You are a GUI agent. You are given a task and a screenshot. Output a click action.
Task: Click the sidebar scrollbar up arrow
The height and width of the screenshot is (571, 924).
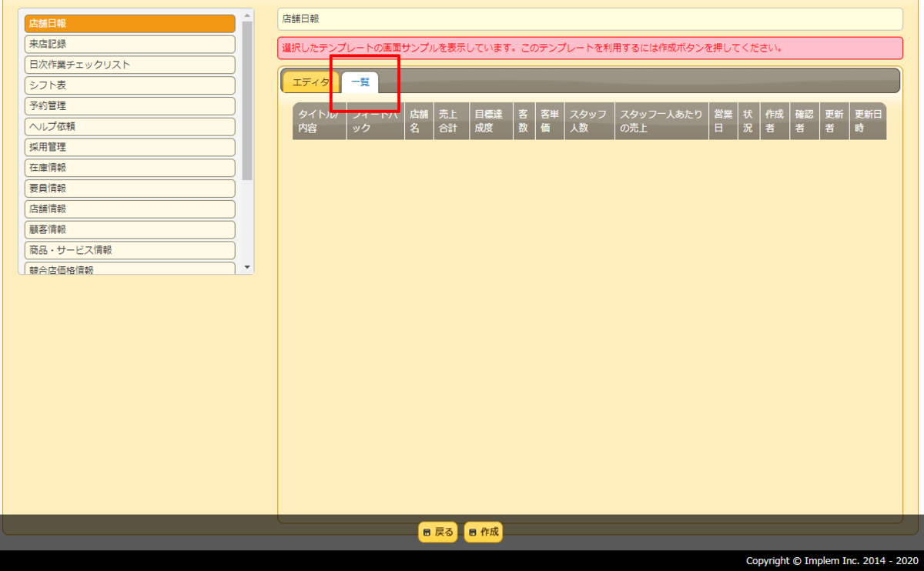click(247, 13)
